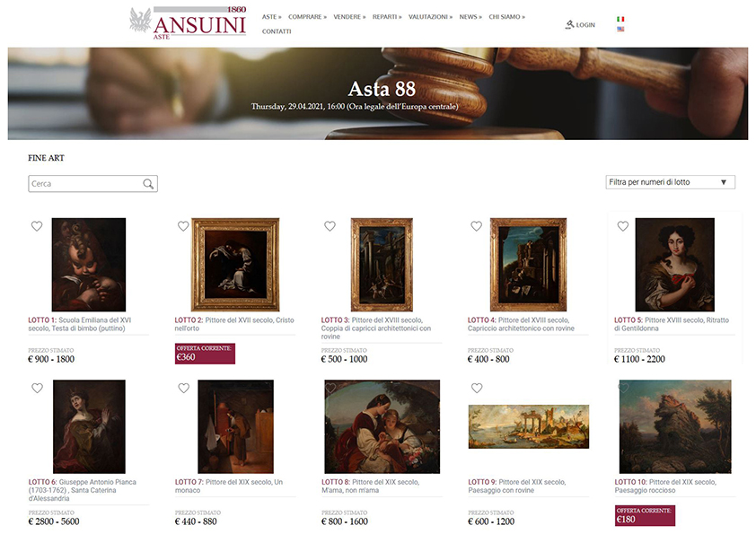
Task: Click into the Cerca search field
Action: pyautogui.click(x=86, y=184)
